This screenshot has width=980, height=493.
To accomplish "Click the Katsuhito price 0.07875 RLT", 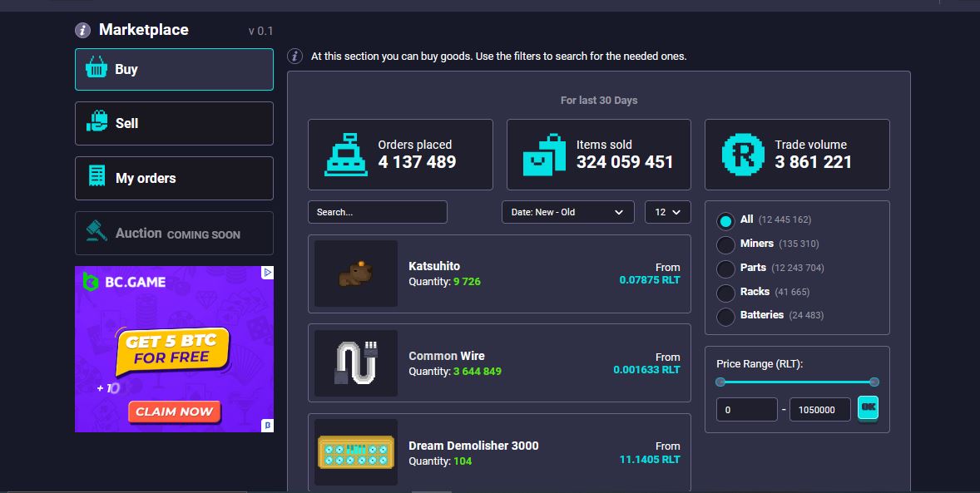I will tap(650, 280).
